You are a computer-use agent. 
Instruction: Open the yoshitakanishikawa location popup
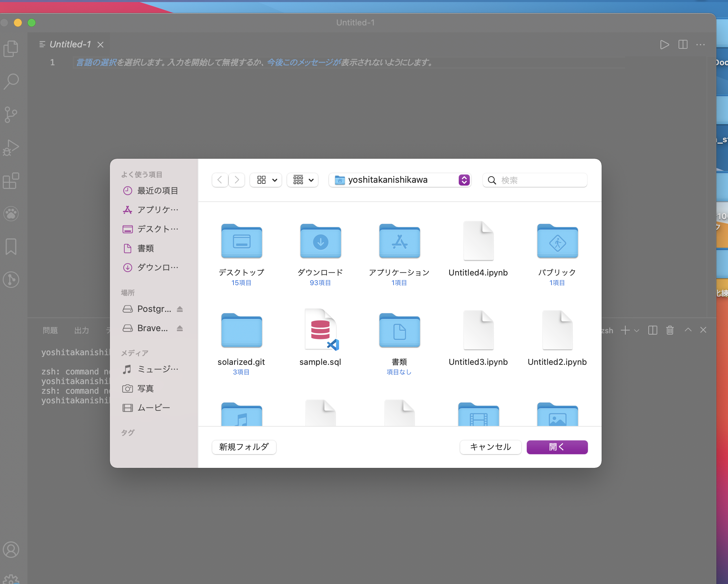[x=400, y=180]
